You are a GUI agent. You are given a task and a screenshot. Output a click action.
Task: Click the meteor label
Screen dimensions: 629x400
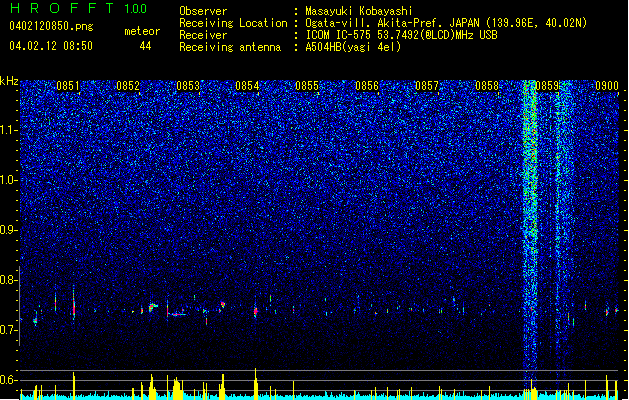point(142,31)
